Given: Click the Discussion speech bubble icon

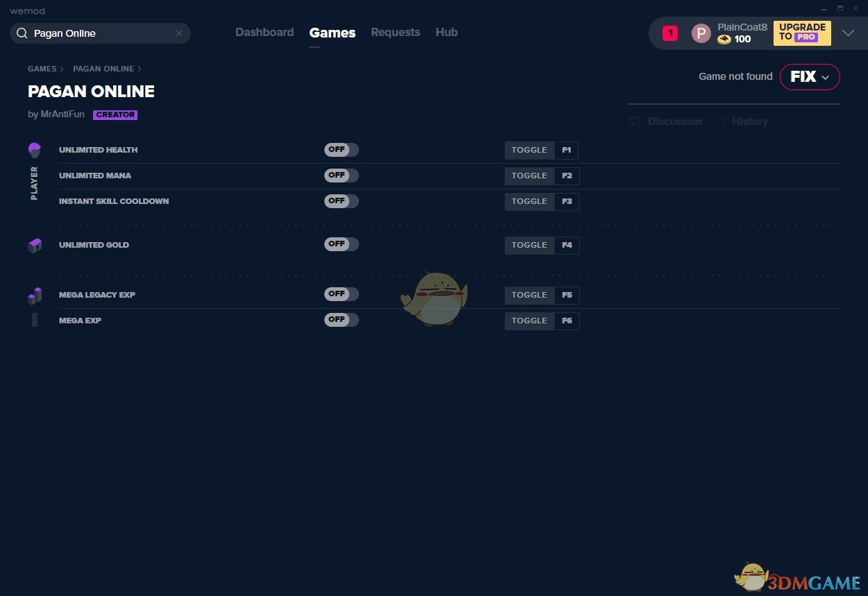Looking at the screenshot, I should click(x=635, y=121).
